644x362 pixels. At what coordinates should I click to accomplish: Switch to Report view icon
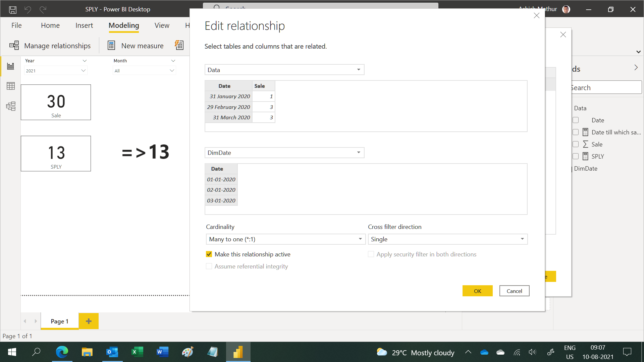(11, 66)
